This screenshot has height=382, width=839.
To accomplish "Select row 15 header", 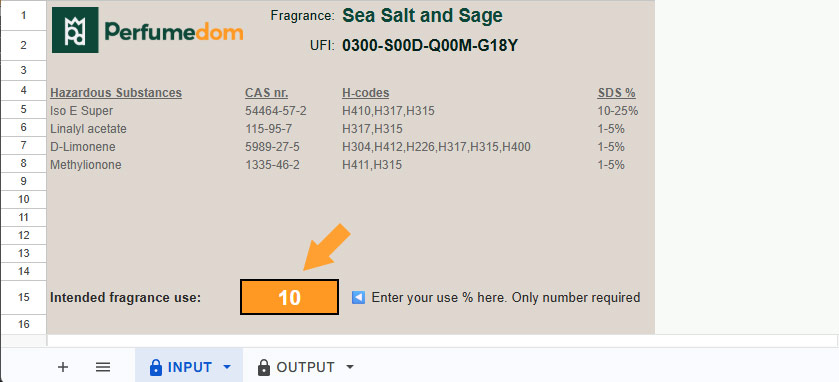I will click(x=24, y=297).
